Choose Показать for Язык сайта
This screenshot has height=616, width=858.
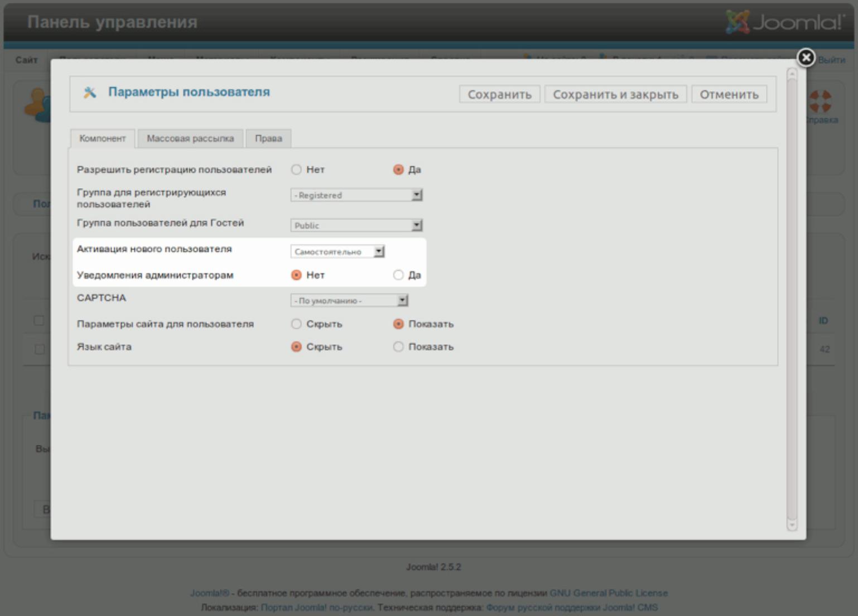point(398,347)
